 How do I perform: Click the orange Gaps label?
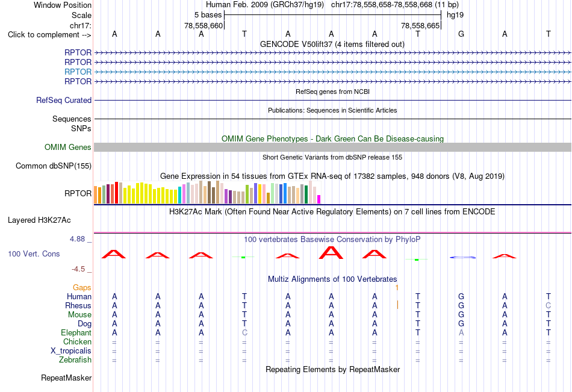82,288
